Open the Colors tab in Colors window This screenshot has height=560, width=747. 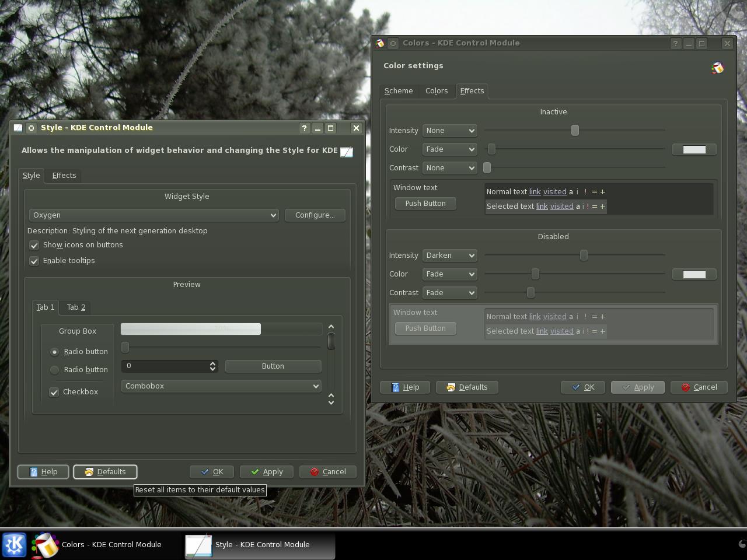(437, 91)
